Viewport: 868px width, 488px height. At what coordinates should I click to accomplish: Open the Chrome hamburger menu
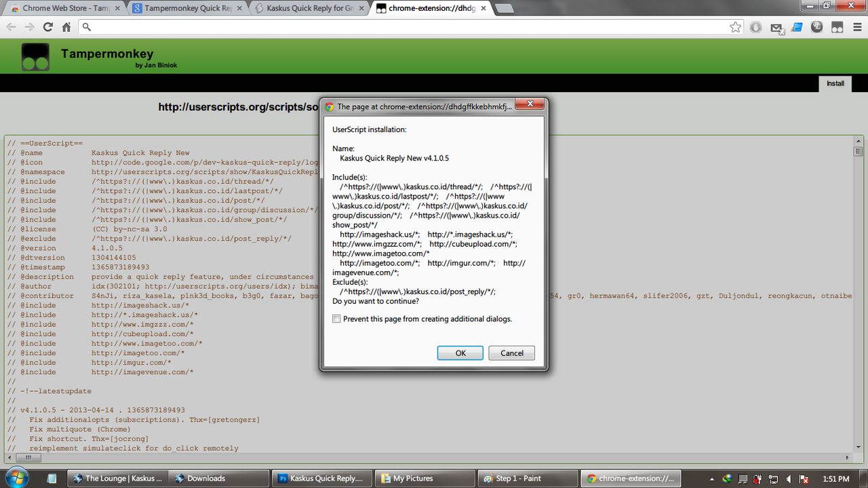pos(856,27)
